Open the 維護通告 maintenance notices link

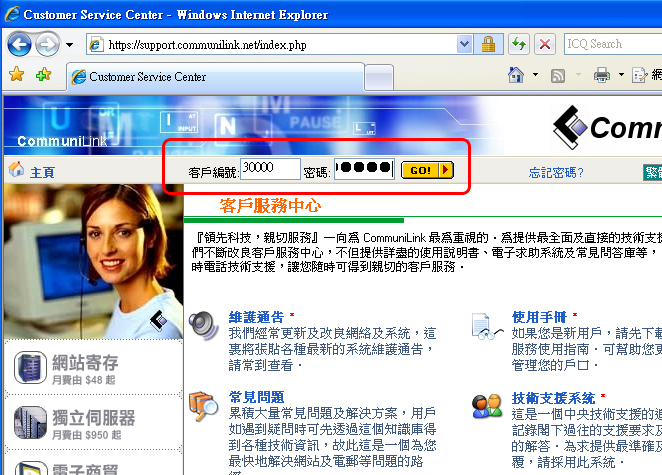pyautogui.click(x=256, y=318)
